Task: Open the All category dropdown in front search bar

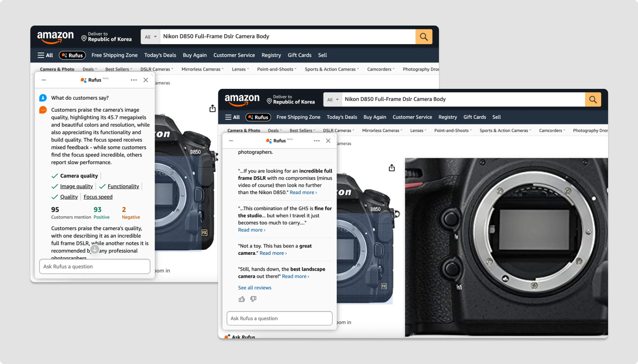Action: 333,99
